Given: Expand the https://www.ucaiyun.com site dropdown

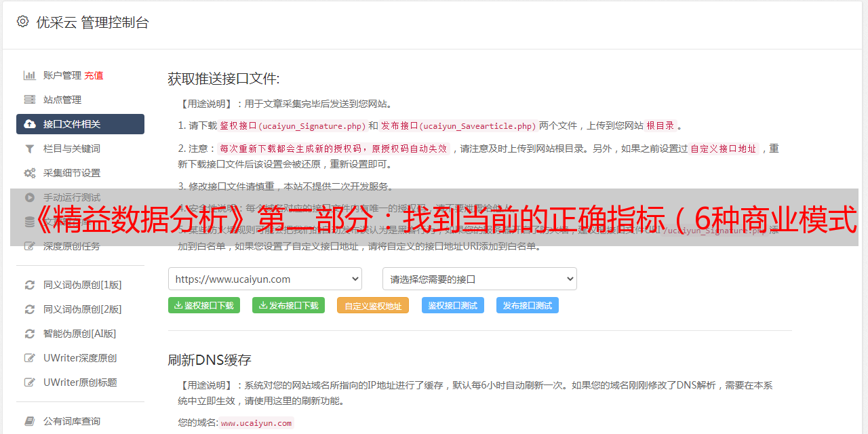Looking at the screenshot, I should 265,279.
